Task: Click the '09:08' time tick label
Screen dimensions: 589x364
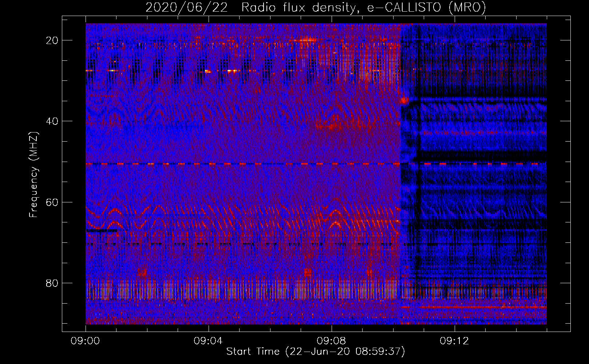Action: pyautogui.click(x=331, y=341)
